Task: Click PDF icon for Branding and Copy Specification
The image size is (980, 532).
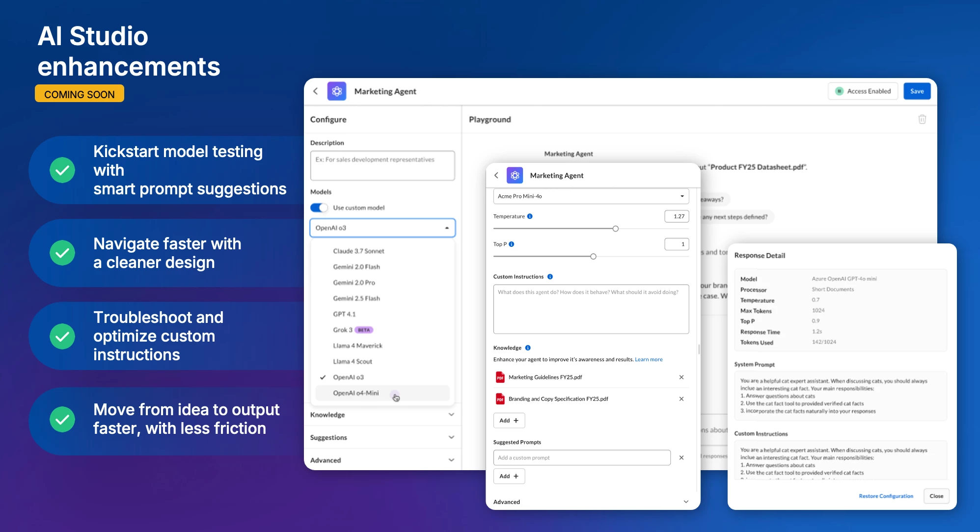Action: click(x=500, y=399)
